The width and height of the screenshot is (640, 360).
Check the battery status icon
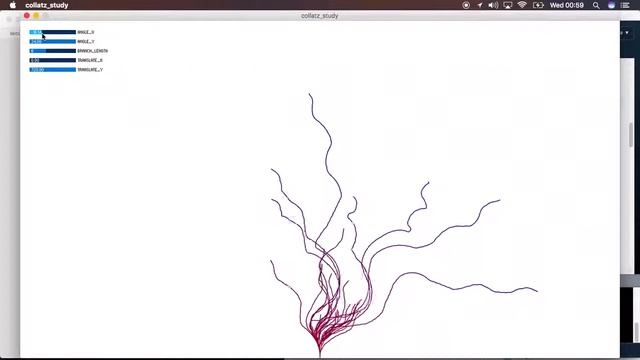(x=538, y=5)
